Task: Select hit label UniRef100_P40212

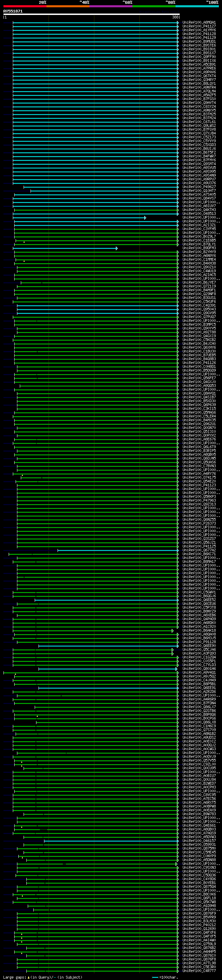Action: pos(199,924)
